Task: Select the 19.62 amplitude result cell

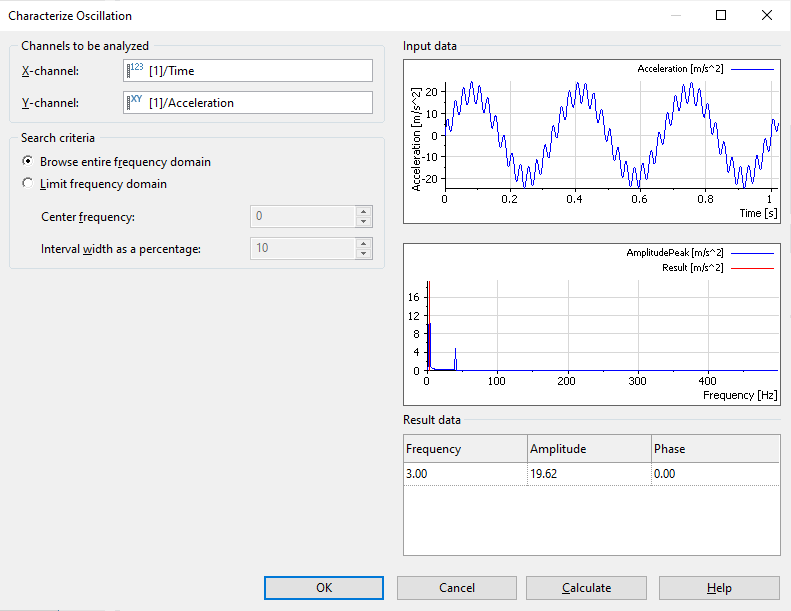Action: click(x=588, y=475)
